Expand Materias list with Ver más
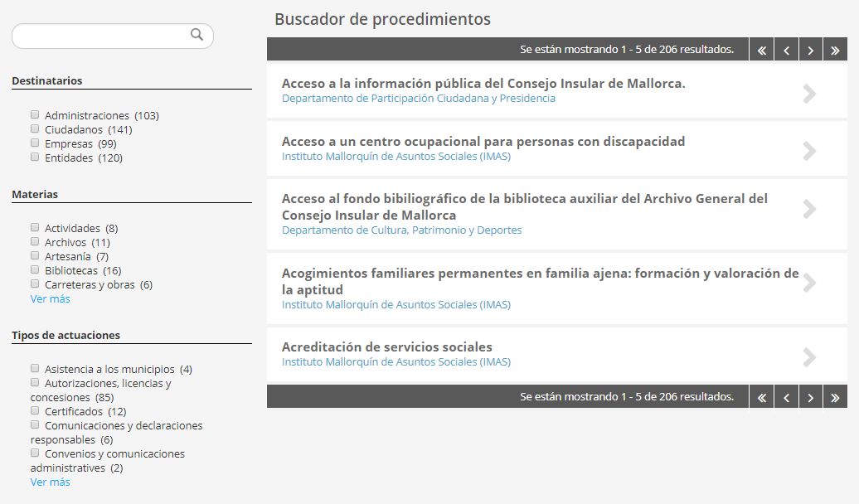Viewport: 859px width, 504px height. [x=50, y=298]
